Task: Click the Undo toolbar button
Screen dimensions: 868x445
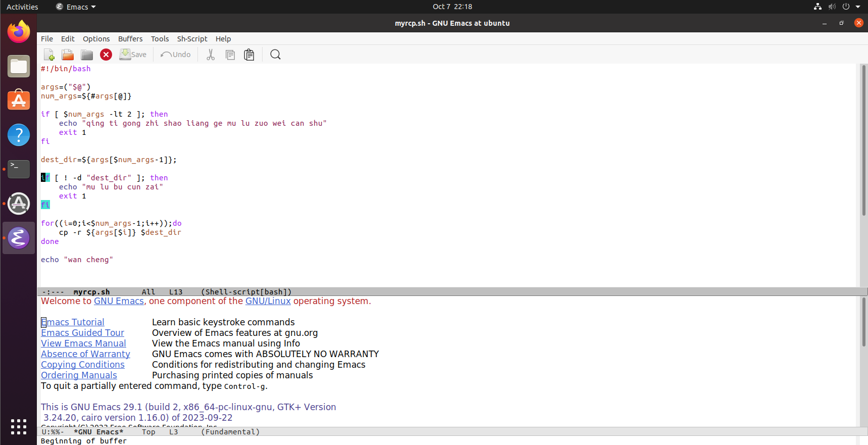Action: click(175, 55)
